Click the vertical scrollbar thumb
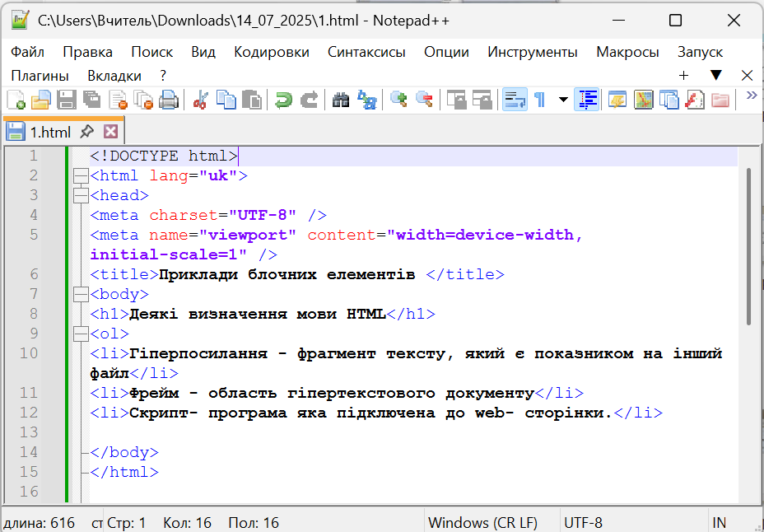The width and height of the screenshot is (764, 532). coord(748,245)
